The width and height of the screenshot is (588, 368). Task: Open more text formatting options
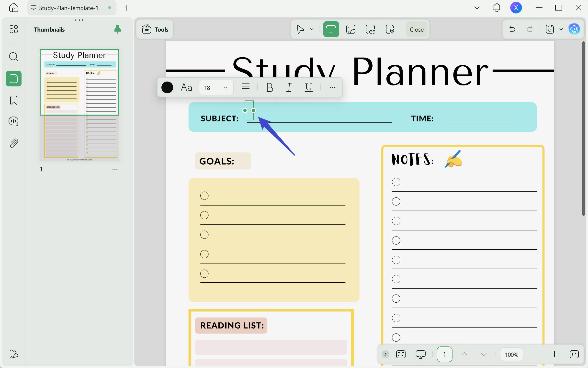[332, 87]
